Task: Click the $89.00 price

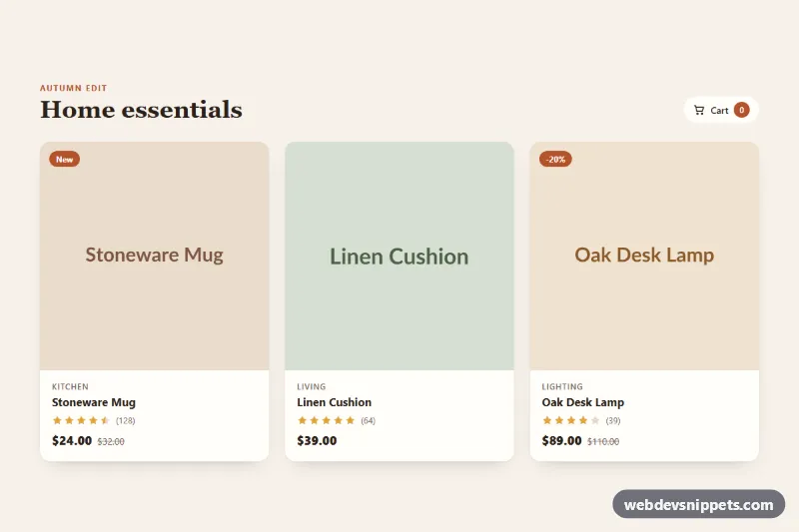Action: (561, 441)
